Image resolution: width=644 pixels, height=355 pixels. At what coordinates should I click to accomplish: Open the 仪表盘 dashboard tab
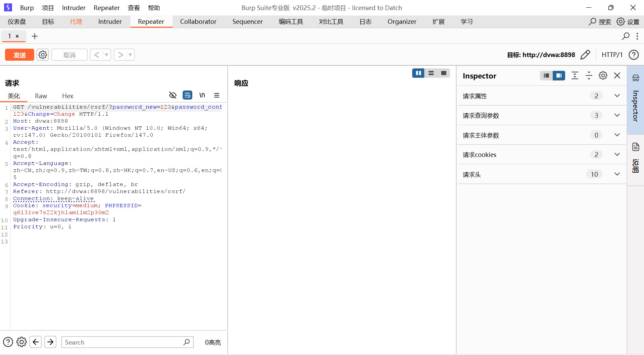coord(17,21)
